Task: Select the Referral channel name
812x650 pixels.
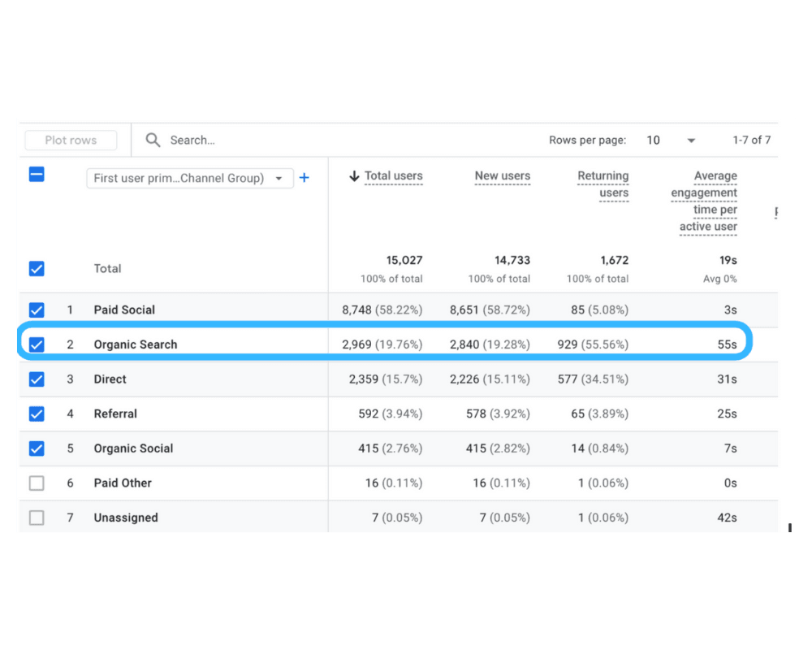Action: point(115,414)
